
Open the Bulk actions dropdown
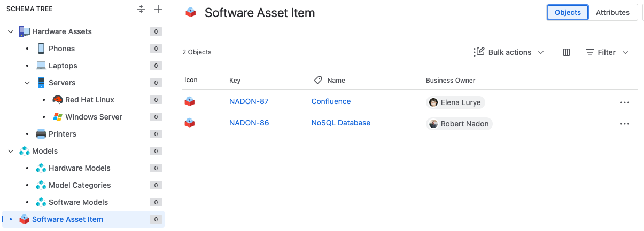tap(509, 52)
